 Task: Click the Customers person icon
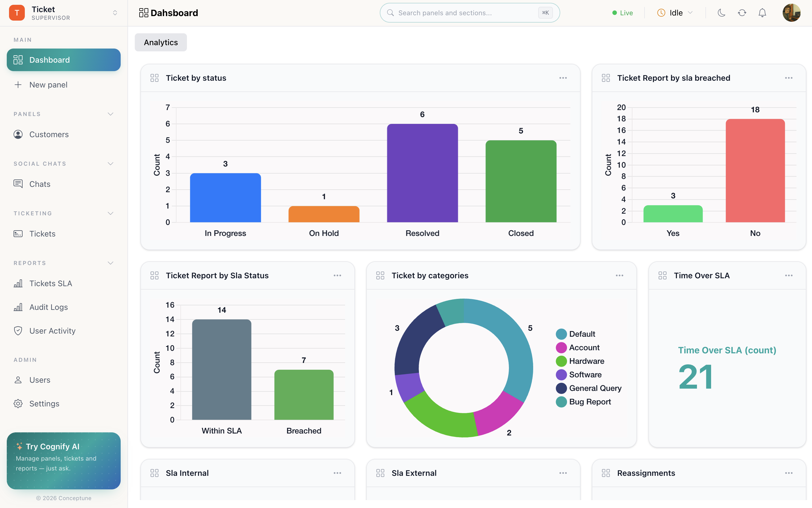[18, 134]
